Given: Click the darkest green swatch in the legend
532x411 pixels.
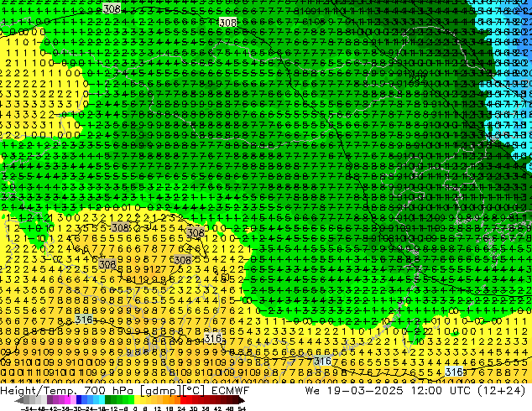Looking at the screenshot, I should click(108, 399).
